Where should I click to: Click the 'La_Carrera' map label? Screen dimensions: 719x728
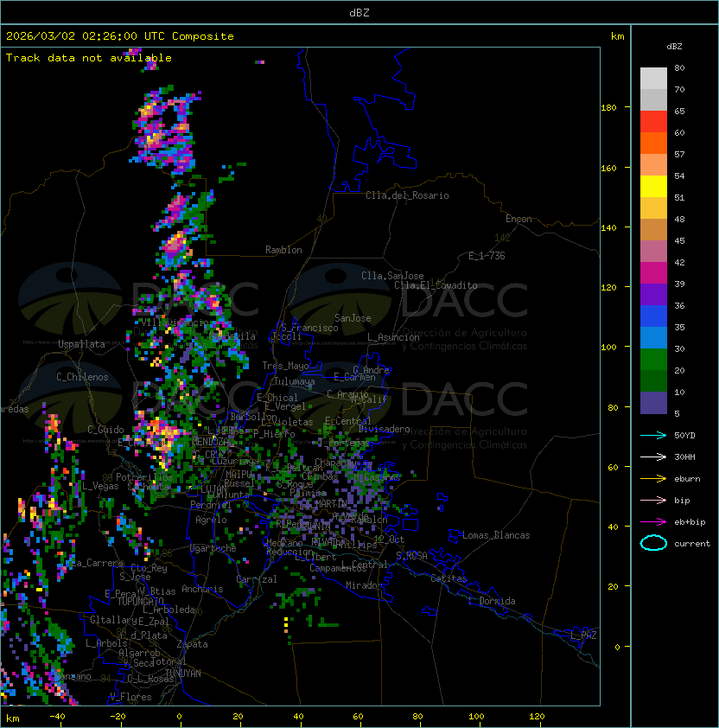point(98,563)
